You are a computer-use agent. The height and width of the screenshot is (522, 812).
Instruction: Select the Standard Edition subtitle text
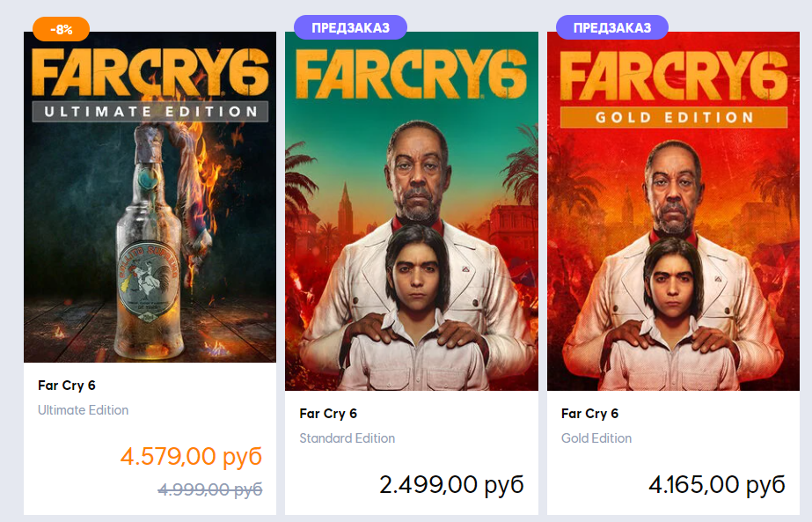click(347, 438)
